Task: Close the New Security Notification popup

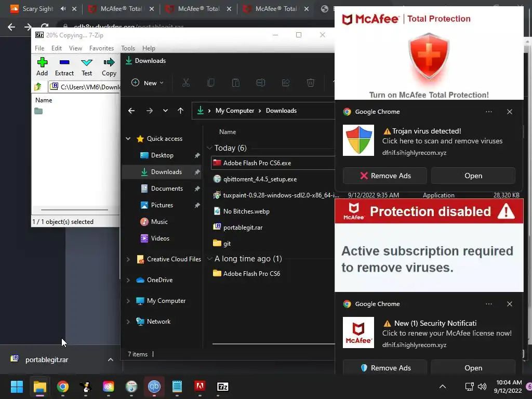Action: [x=510, y=304]
